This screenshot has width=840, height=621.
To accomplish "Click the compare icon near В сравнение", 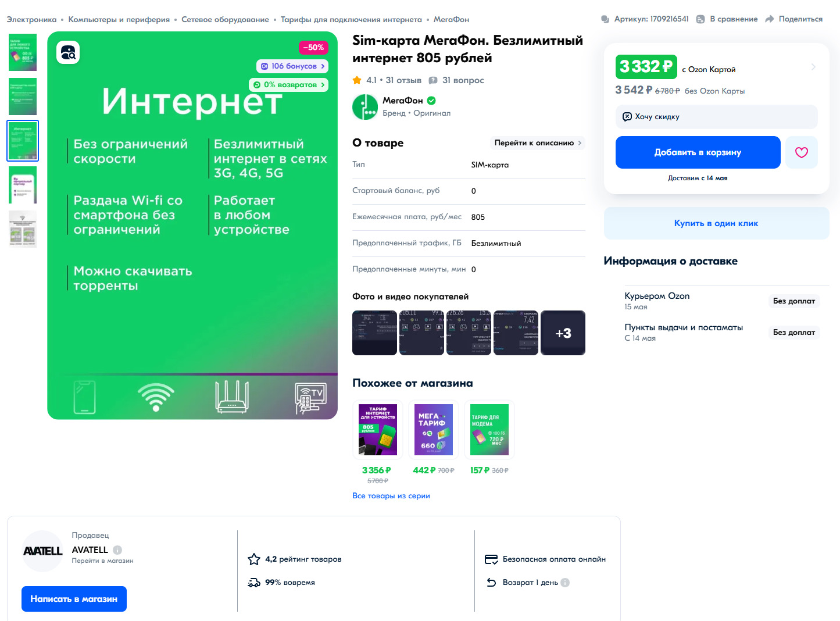I will click(x=700, y=19).
